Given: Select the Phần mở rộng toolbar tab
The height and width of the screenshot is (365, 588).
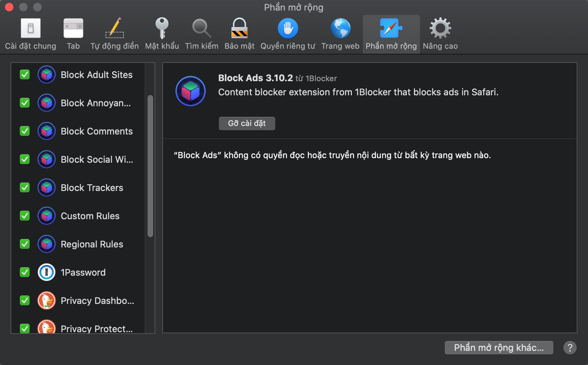Looking at the screenshot, I should click(391, 34).
